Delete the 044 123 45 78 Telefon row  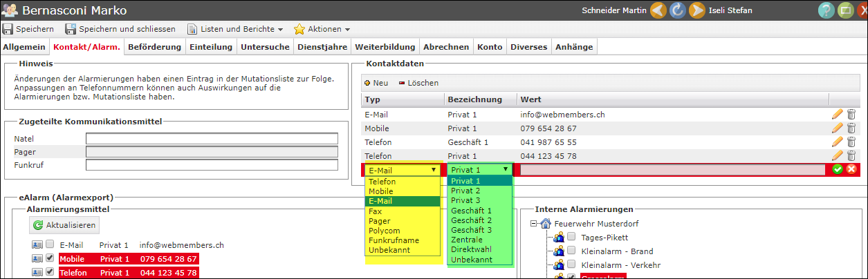point(851,155)
